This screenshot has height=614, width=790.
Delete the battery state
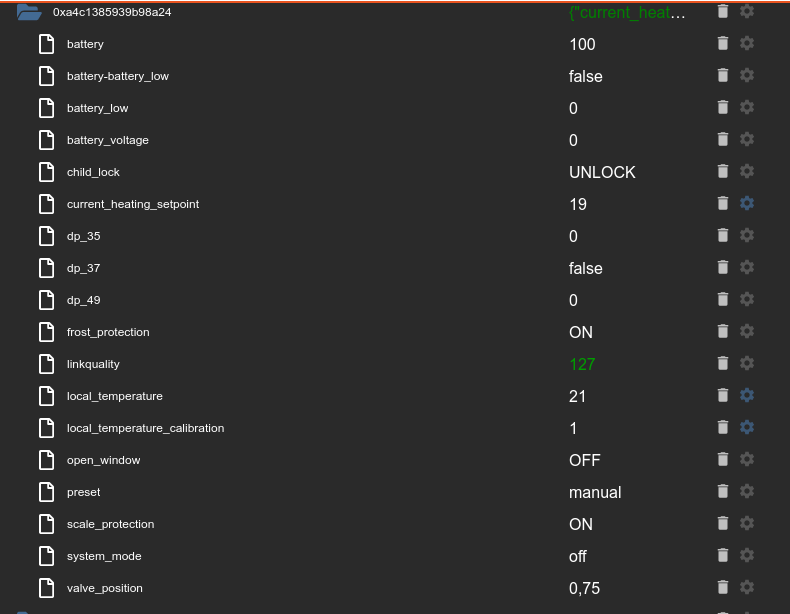[x=723, y=44]
